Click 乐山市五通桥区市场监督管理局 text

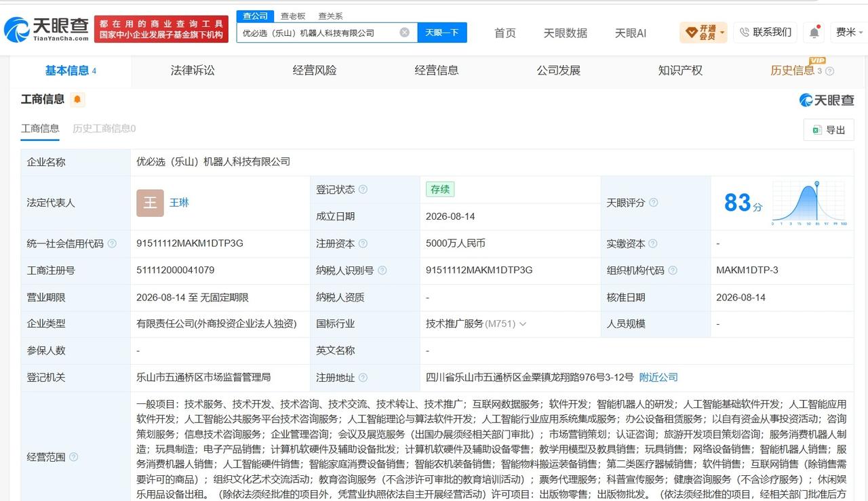203,378
